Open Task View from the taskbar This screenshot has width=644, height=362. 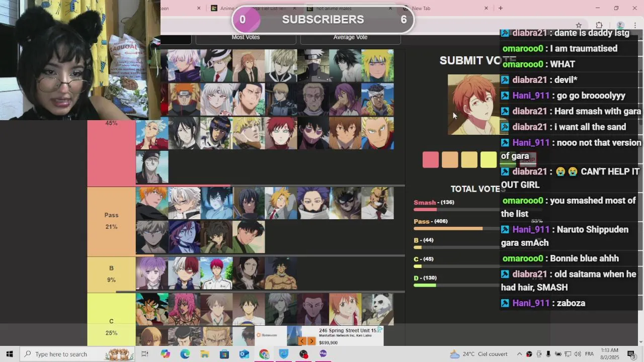pyautogui.click(x=145, y=354)
